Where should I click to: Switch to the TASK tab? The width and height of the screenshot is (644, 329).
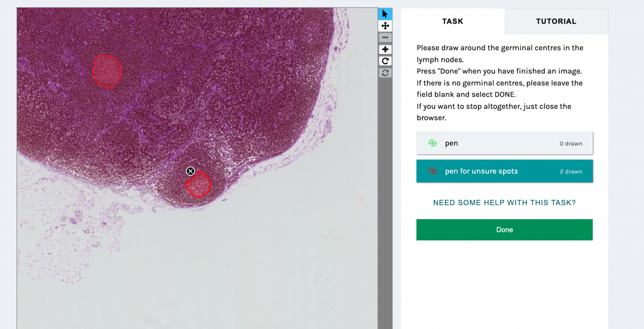coord(453,21)
